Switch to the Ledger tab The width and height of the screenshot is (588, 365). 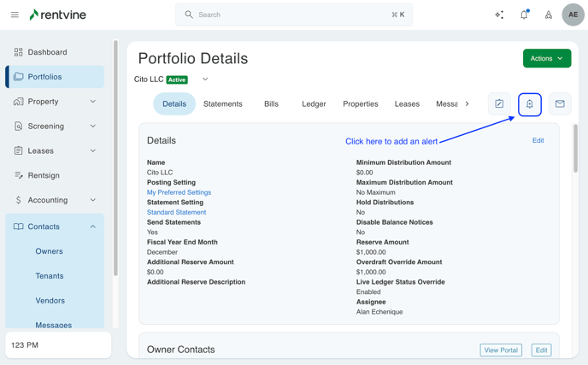(x=314, y=104)
